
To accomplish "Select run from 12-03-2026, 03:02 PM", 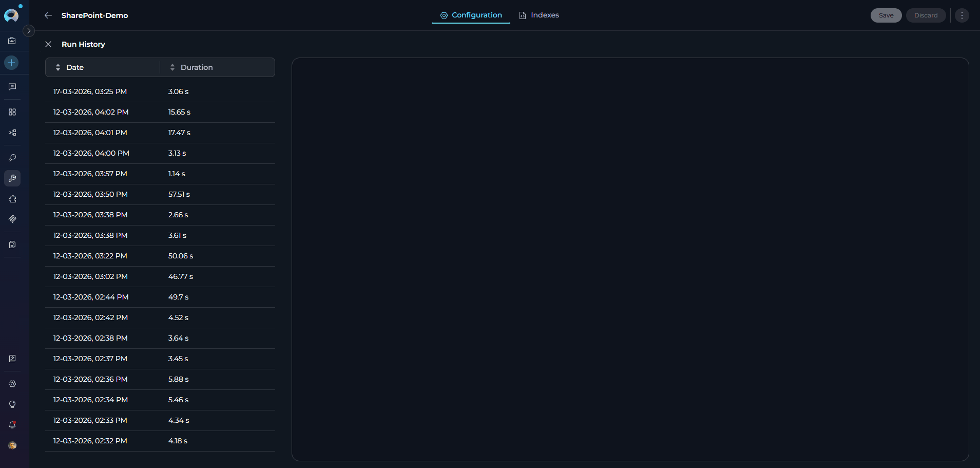I will [x=160, y=276].
